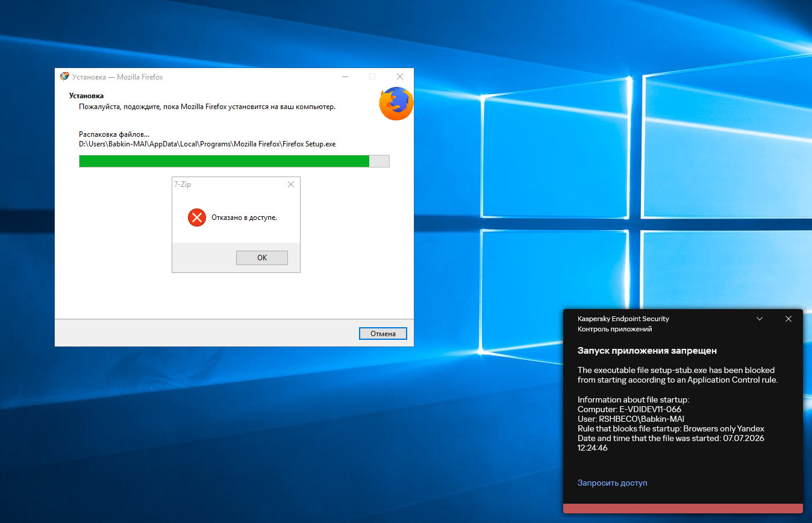Screen dimensions: 812x523
Task: Click the Information about file startup line
Action: pos(633,399)
